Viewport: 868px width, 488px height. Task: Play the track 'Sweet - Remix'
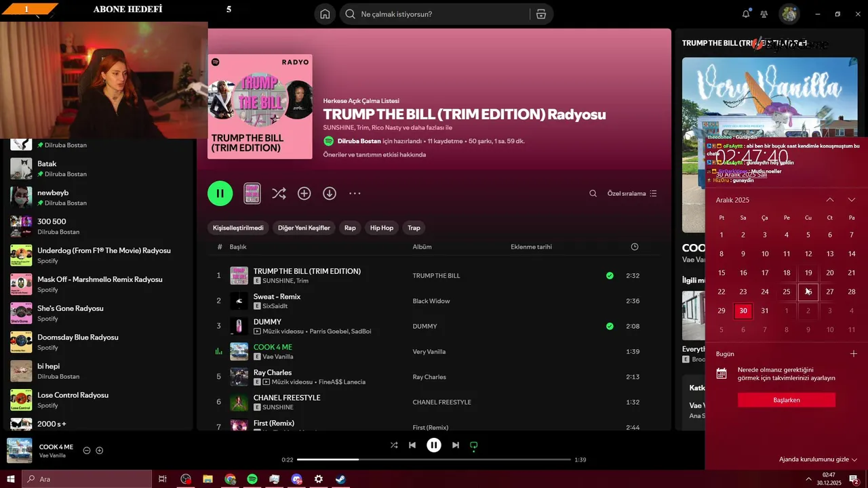point(277,296)
